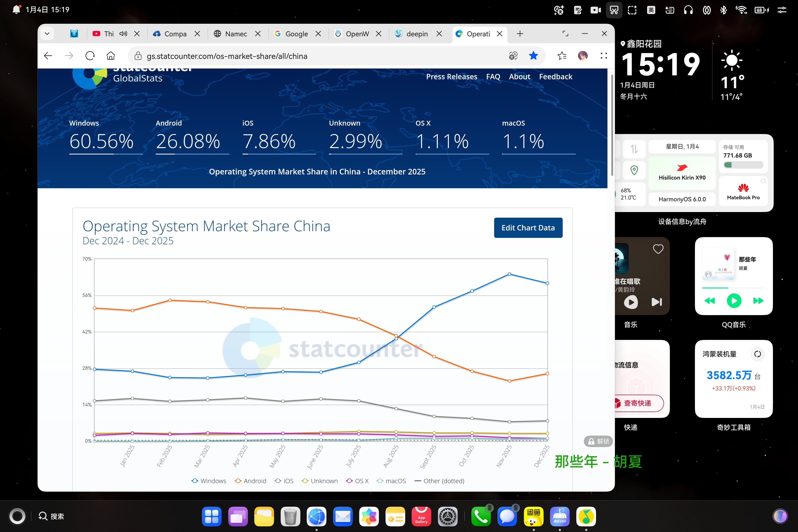The height and width of the screenshot is (532, 798).
Task: Click the address bar URL field
Action: 319,56
